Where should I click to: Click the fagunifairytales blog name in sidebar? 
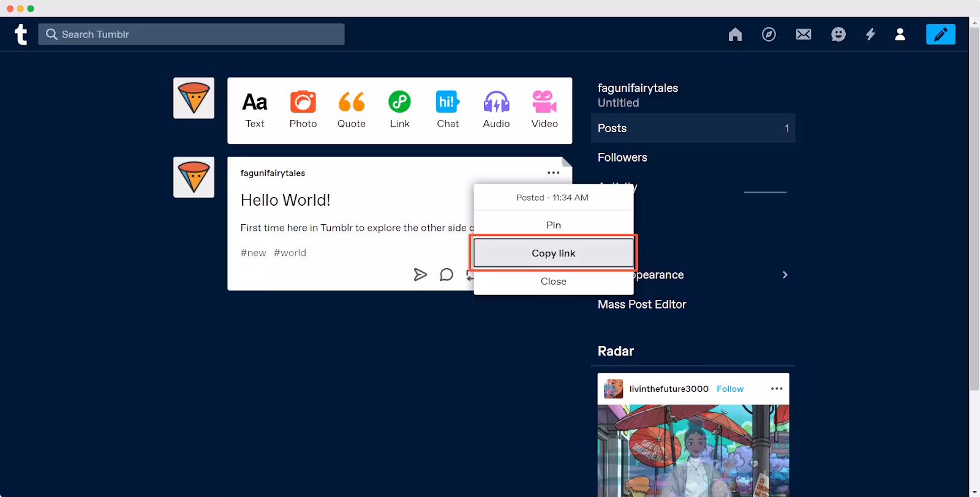click(x=638, y=88)
